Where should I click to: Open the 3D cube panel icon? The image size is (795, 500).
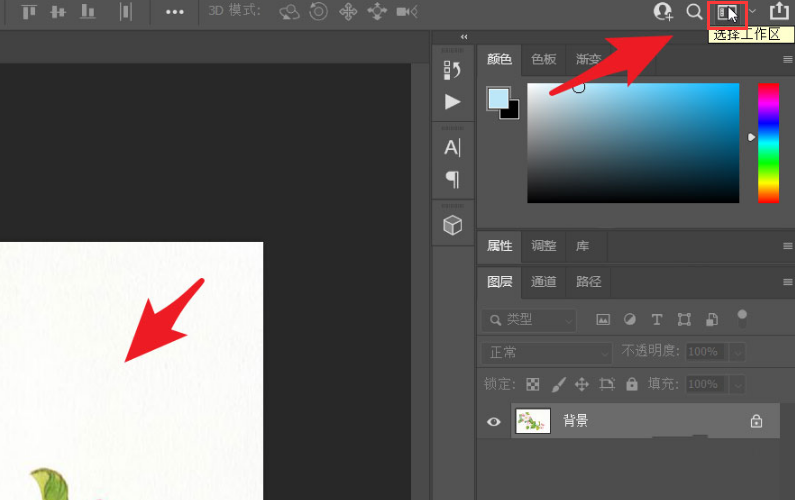point(453,225)
